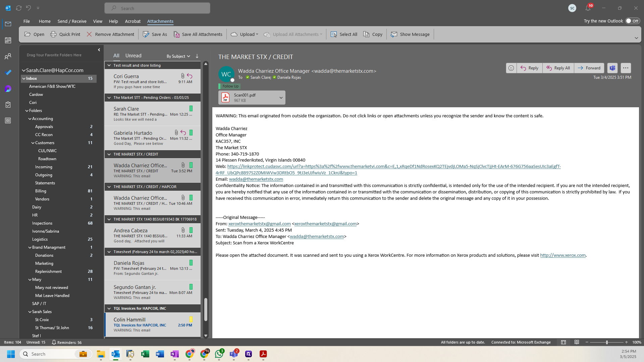Open the Calendar view in the sidebar

tap(8, 40)
